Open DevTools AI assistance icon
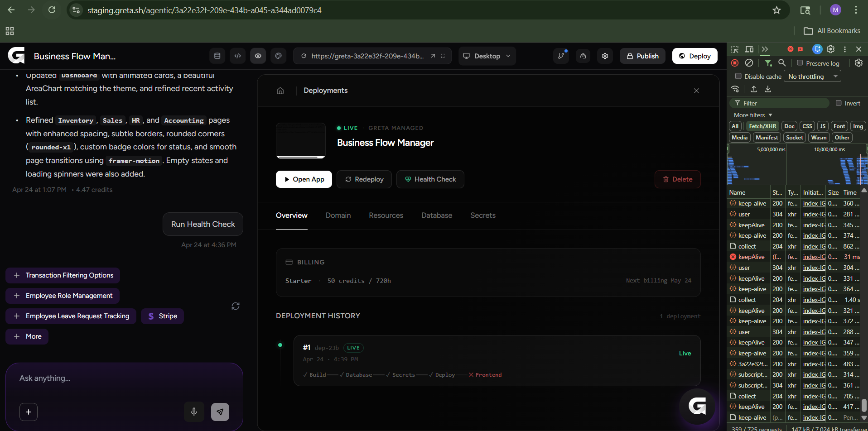The width and height of the screenshot is (868, 431). pyautogui.click(x=817, y=49)
